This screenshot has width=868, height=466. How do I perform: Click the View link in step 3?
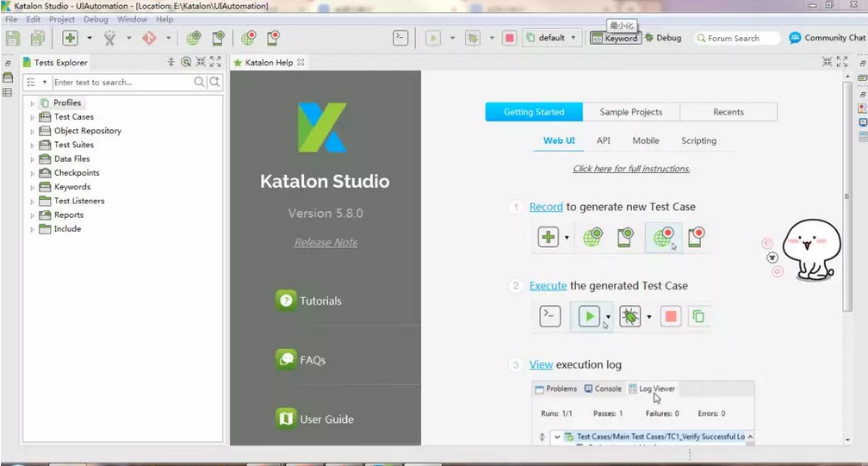[x=541, y=364]
